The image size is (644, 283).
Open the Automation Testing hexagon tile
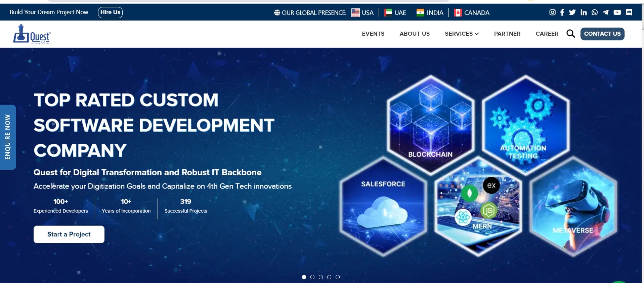coord(525,125)
